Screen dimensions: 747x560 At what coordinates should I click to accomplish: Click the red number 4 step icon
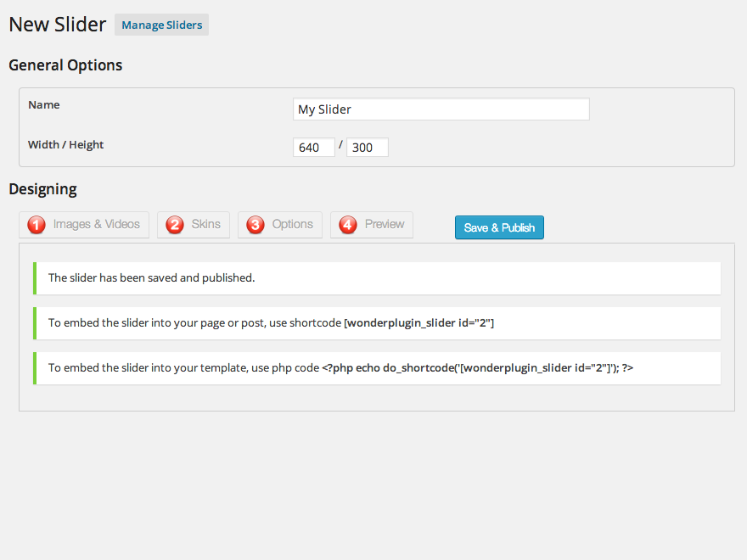point(348,225)
